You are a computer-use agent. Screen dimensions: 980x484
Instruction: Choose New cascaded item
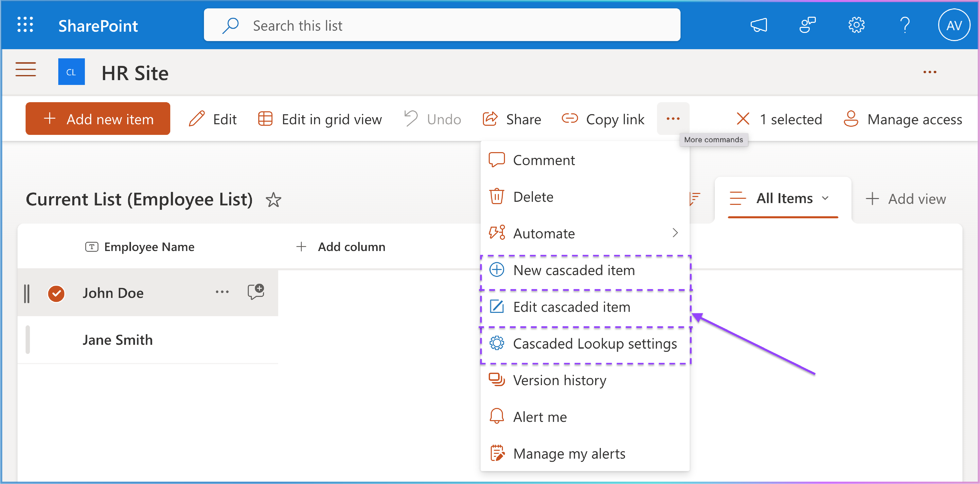(x=586, y=270)
